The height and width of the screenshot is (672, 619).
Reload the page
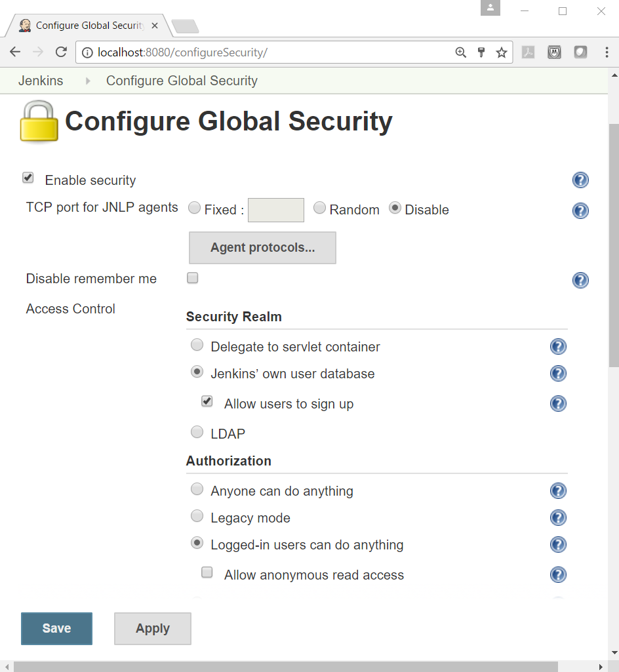point(61,52)
